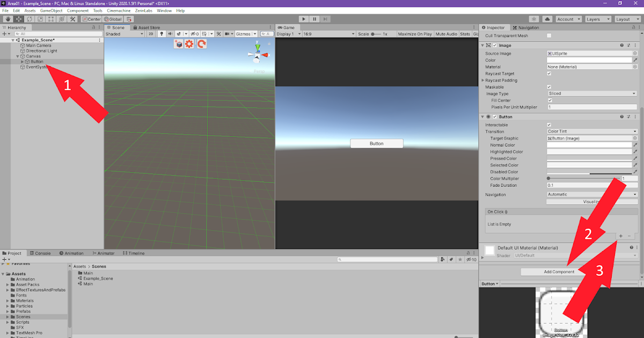Select the Move tool in the toolbar

tap(18, 19)
